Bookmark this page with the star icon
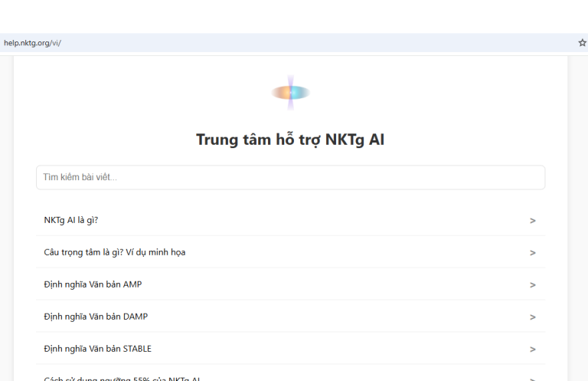 582,43
